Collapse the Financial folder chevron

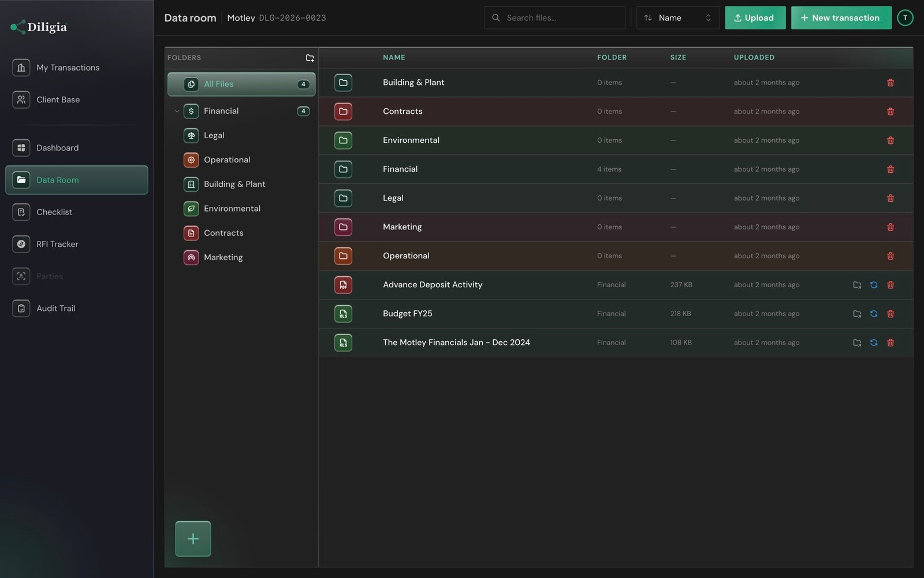[177, 111]
